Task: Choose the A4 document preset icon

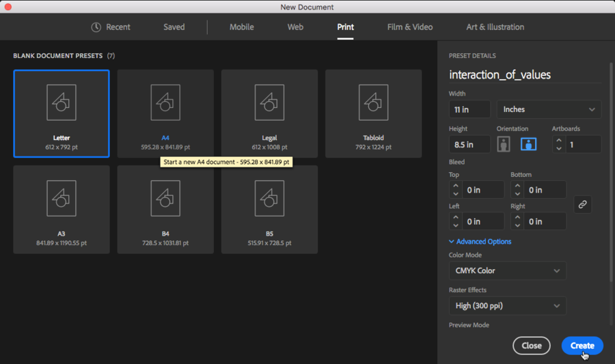Action: coord(165,102)
